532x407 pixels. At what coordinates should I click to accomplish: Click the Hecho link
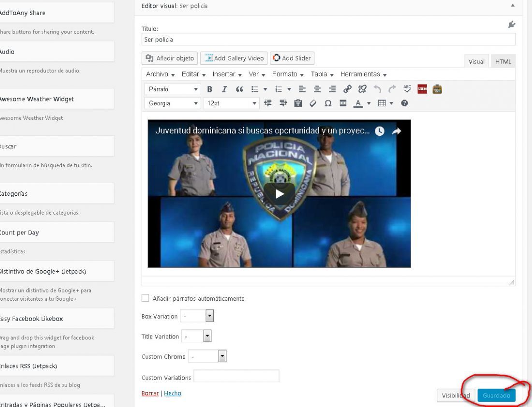172,393
